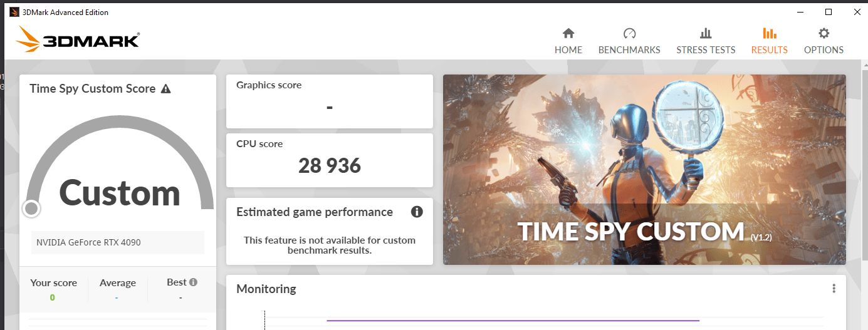Image resolution: width=868 pixels, height=330 pixels.
Task: Click the Your score value
Action: 53,297
